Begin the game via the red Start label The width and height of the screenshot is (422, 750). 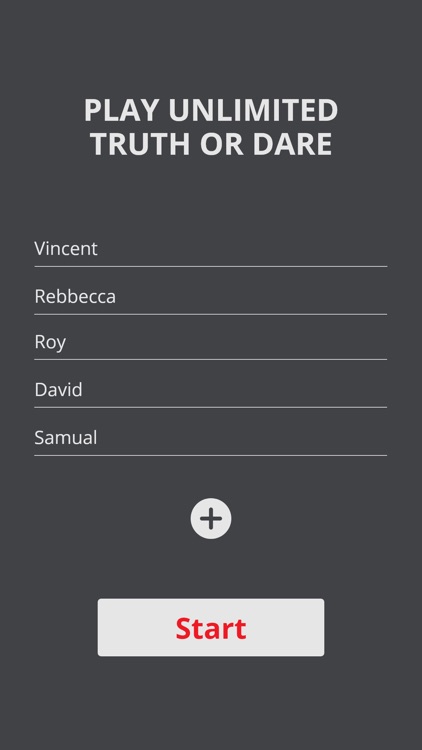(x=211, y=628)
